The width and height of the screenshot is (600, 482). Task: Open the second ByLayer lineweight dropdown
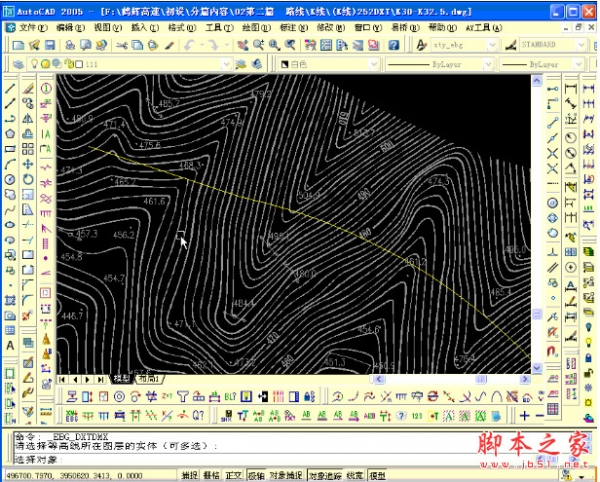click(x=579, y=64)
